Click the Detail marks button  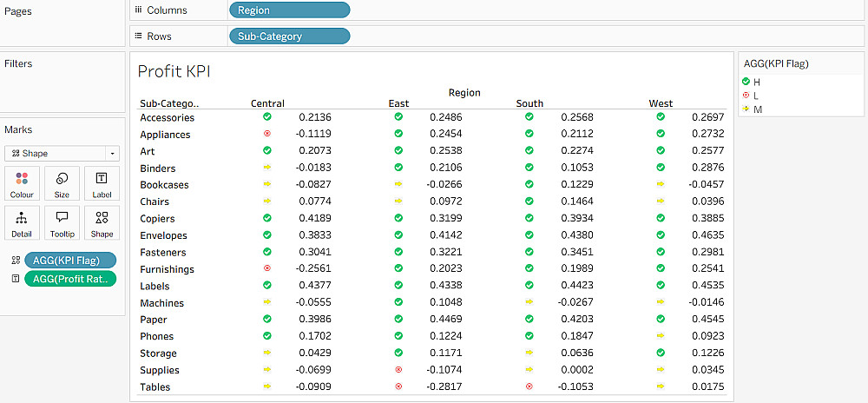pos(22,222)
